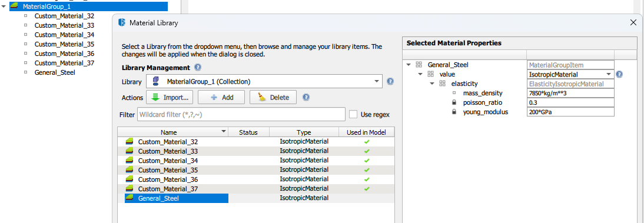
Task: Click the grid icon beside General_Steel property
Action: coord(419,65)
